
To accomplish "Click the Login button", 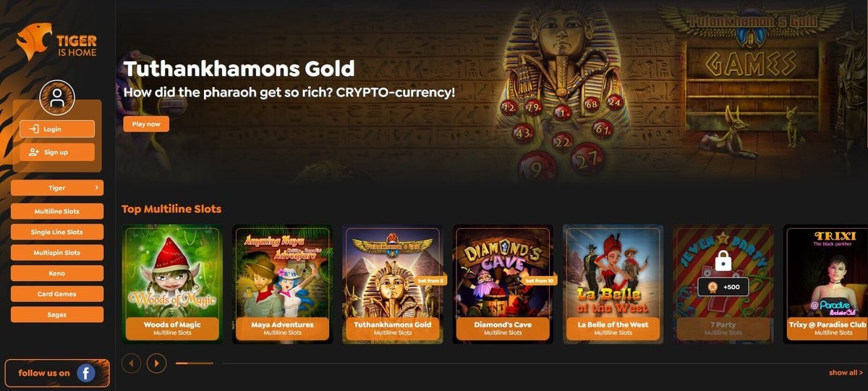I will coord(57,129).
